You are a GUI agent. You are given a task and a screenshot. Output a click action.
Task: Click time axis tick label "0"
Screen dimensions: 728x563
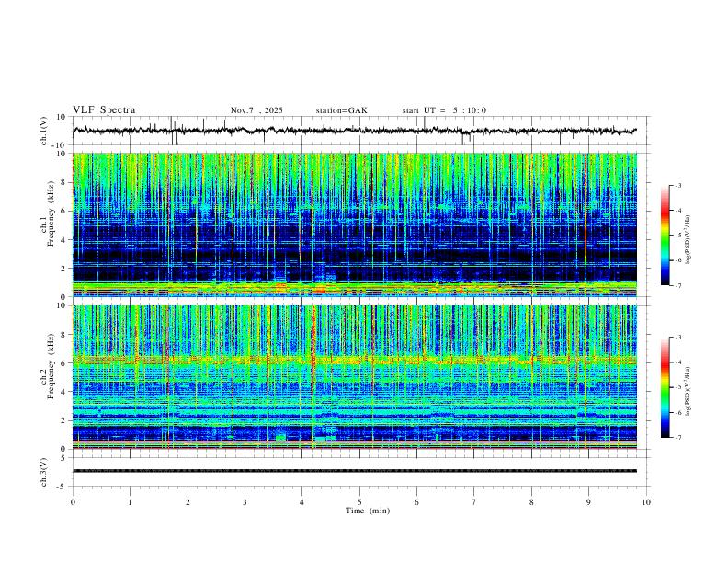[73, 502]
